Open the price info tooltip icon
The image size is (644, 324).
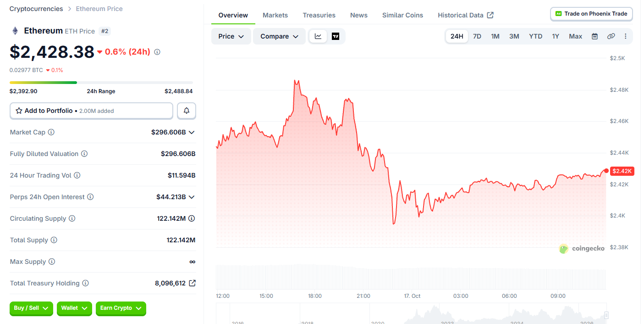[x=157, y=52]
